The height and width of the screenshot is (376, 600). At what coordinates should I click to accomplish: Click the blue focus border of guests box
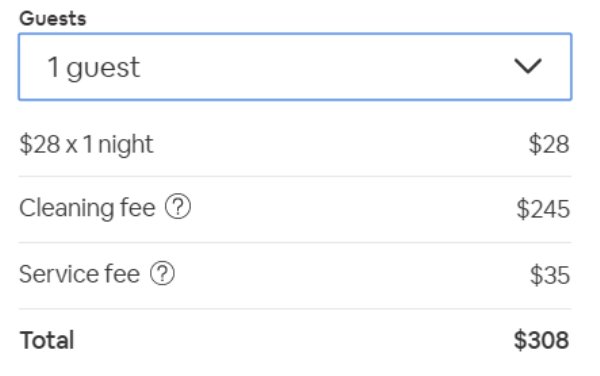tap(295, 34)
